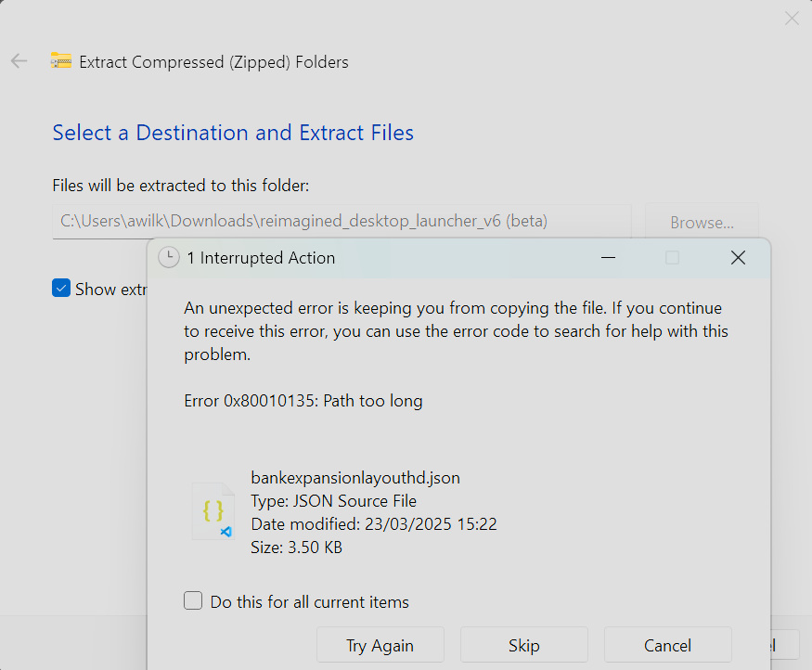The width and height of the screenshot is (812, 670).
Task: Click the greyed-out maximize button on dialog
Action: [x=672, y=257]
